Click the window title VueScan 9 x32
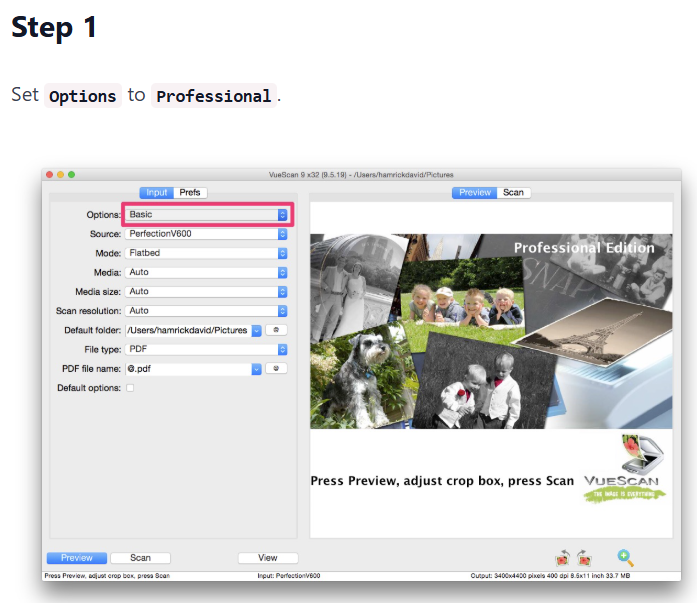The width and height of the screenshot is (697, 603). [361, 175]
